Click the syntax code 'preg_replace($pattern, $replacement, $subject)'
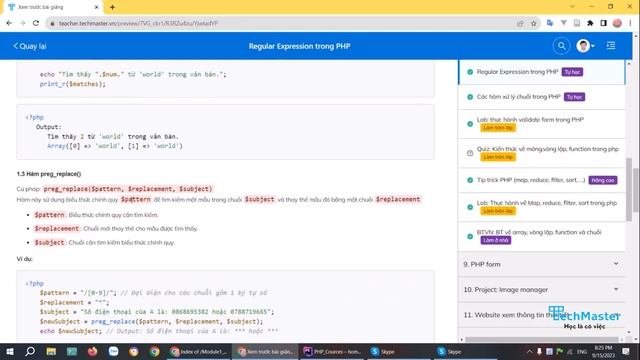The image size is (640, 360). click(128, 189)
